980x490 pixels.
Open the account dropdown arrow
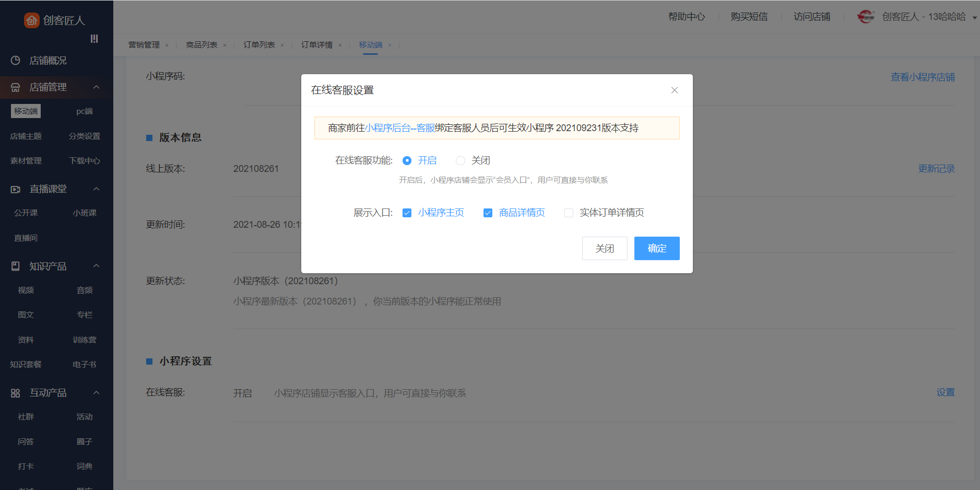(974, 18)
